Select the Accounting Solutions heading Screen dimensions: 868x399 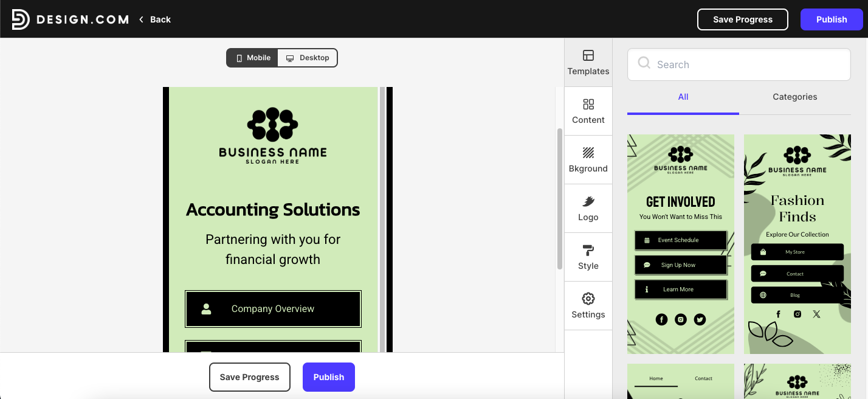pos(273,210)
